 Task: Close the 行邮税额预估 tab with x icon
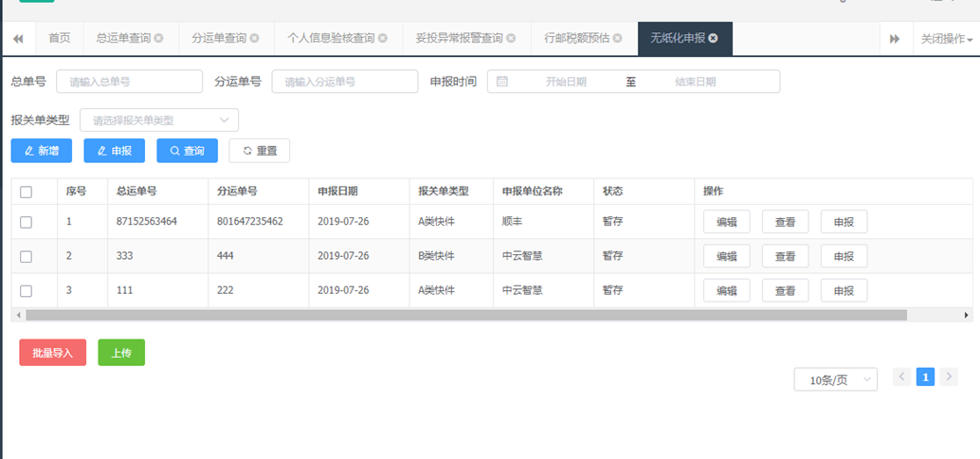click(x=618, y=39)
